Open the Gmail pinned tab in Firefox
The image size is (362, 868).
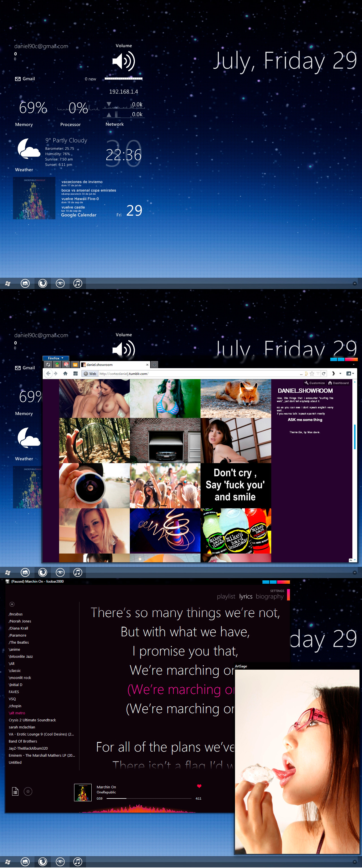click(66, 364)
